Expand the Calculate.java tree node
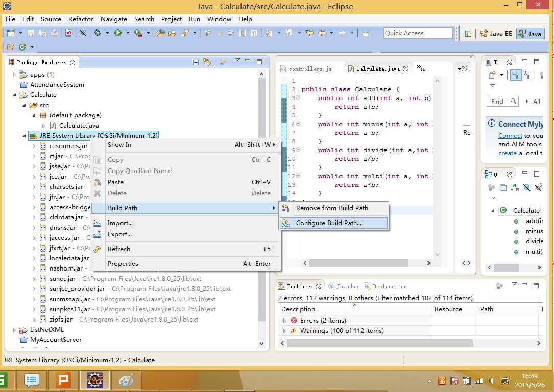Viewport: 554px width, 392px height. coord(43,126)
